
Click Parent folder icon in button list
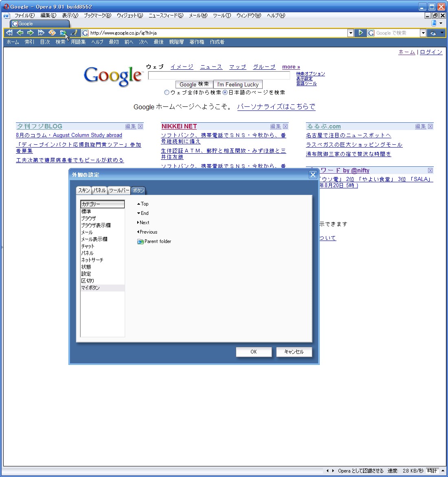(x=140, y=241)
